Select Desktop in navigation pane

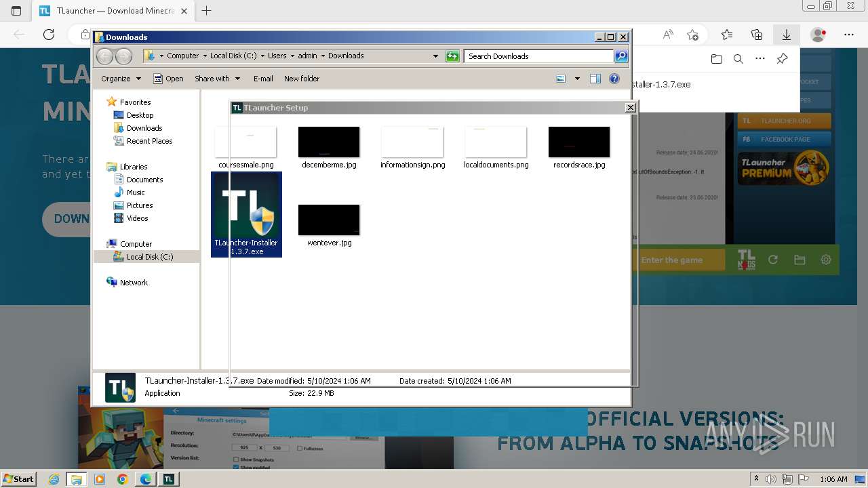point(140,115)
